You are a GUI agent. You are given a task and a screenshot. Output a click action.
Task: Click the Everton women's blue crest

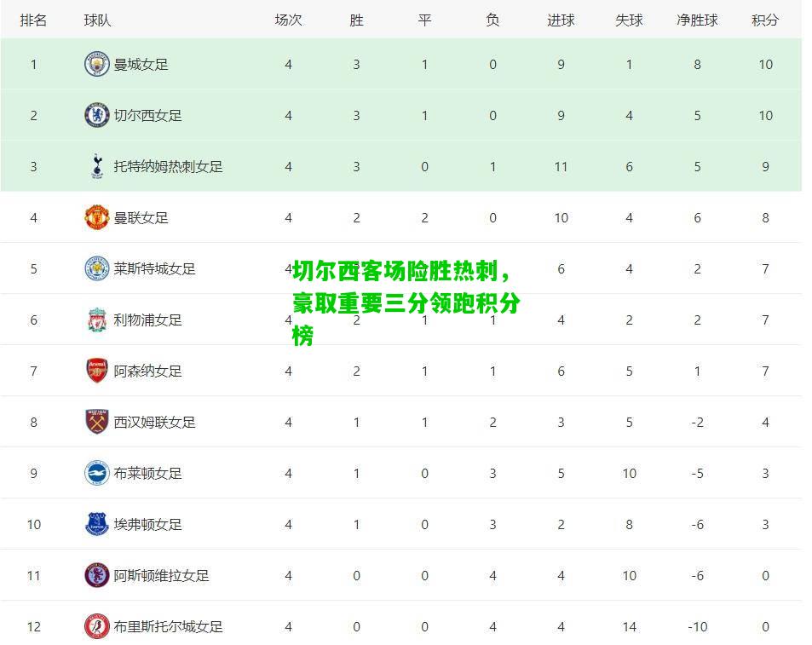97,524
